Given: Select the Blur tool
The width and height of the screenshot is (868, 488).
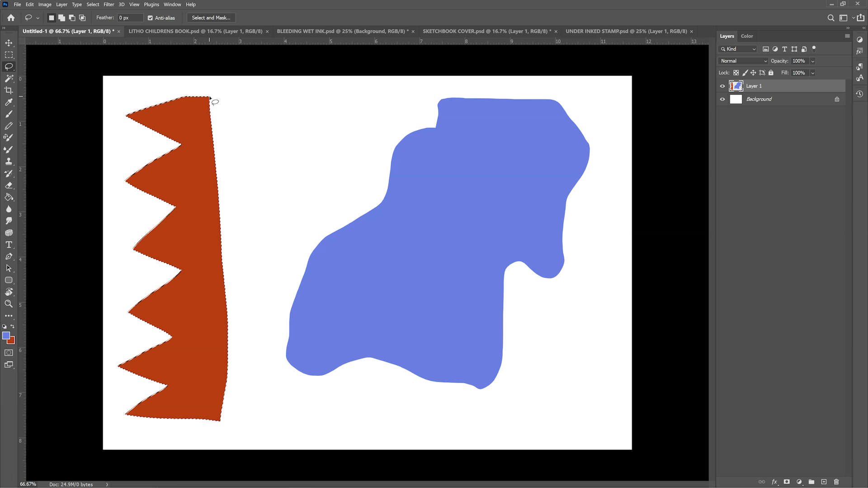Looking at the screenshot, I should (x=9, y=209).
